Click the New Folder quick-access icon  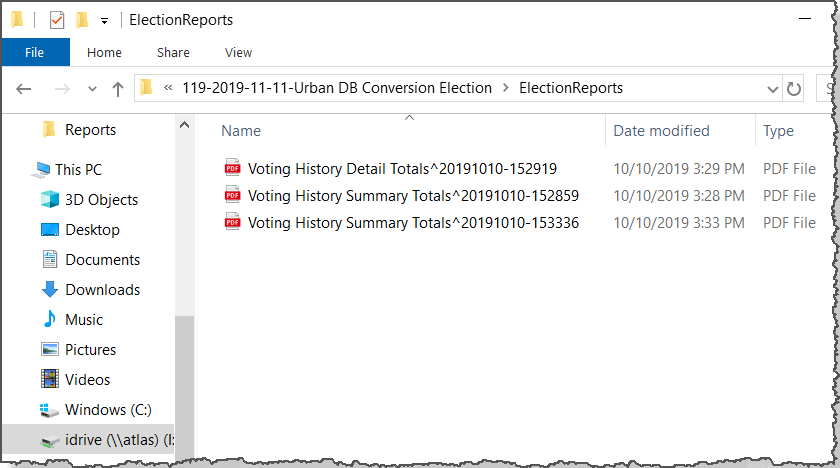coord(81,20)
